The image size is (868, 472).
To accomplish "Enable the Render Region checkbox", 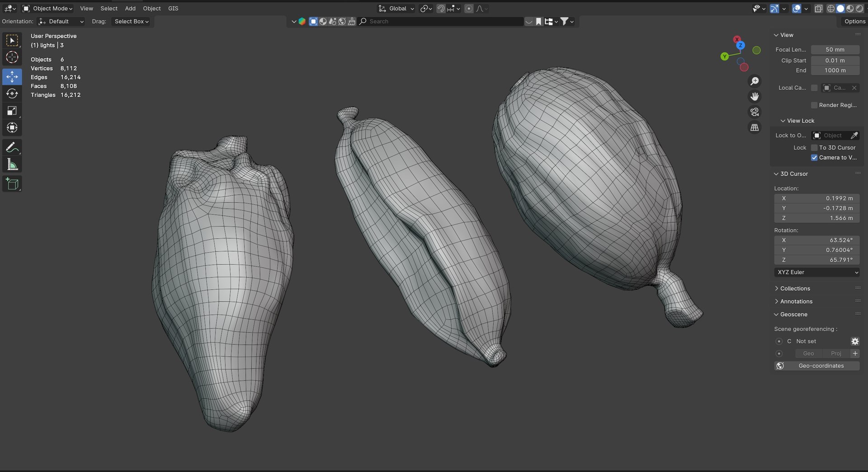I will [x=814, y=105].
